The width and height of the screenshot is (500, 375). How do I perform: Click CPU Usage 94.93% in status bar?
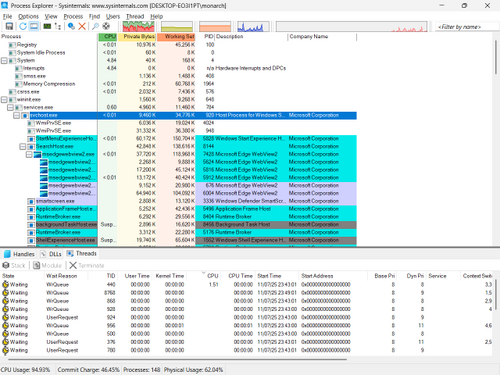click(x=25, y=370)
